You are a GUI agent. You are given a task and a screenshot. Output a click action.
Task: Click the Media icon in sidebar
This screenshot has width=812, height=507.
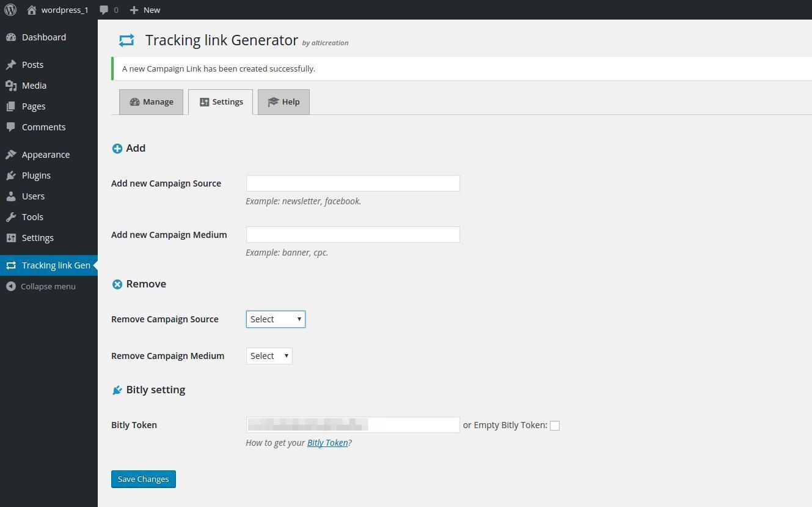click(x=11, y=86)
